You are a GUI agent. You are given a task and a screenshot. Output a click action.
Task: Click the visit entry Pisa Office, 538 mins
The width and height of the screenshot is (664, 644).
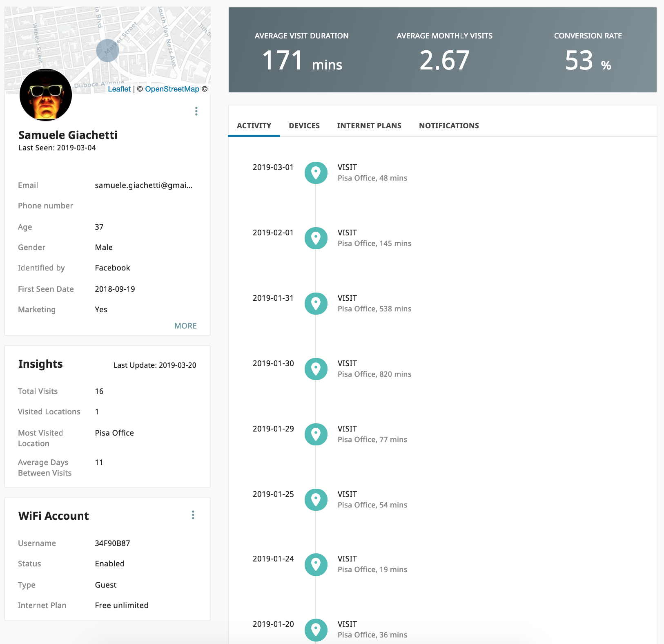[x=374, y=309]
